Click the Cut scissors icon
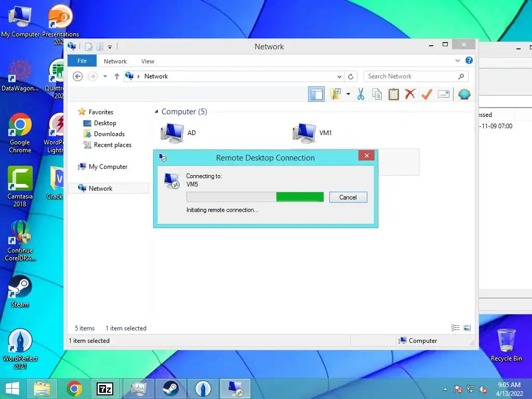Image resolution: width=532 pixels, height=399 pixels. click(361, 94)
